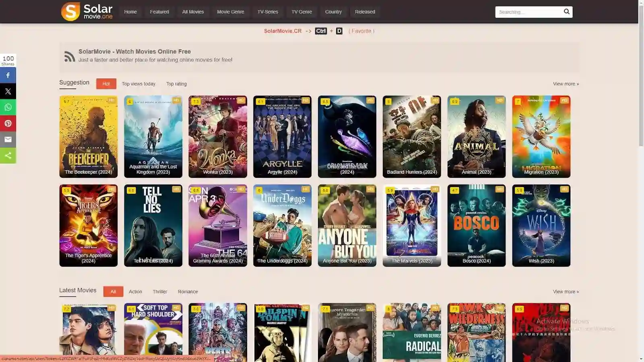
Task: Click the search magnifier icon
Action: pos(566,12)
